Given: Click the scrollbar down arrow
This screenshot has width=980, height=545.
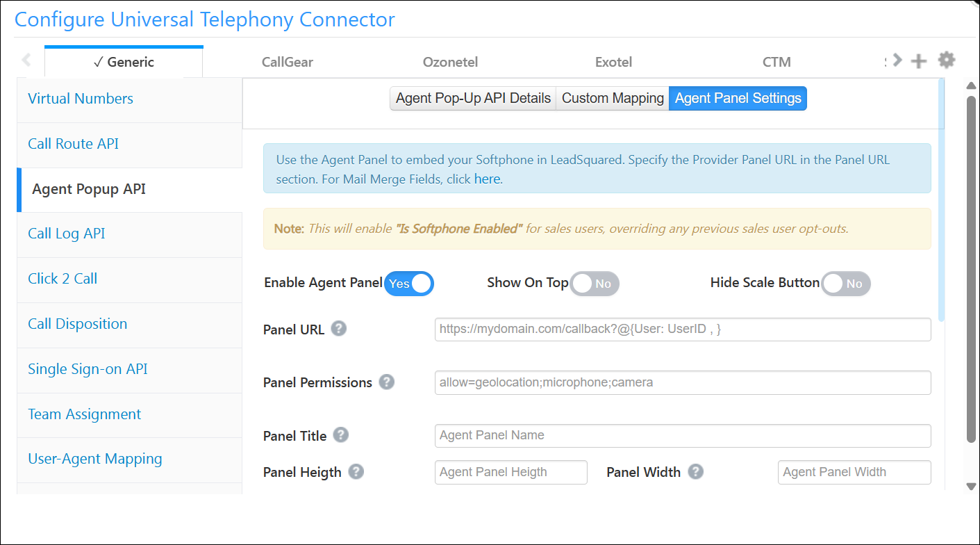Looking at the screenshot, I should click(x=971, y=487).
